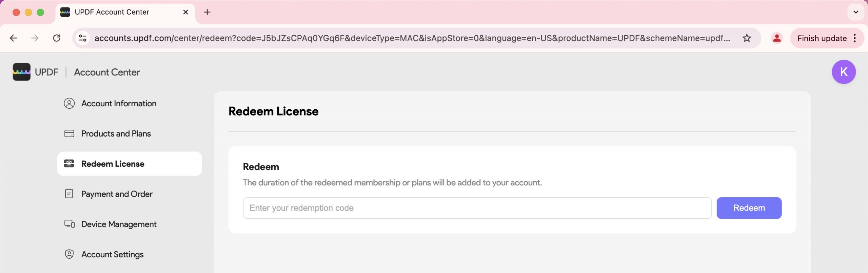Click the Payment and Order receipt icon

pos(69,194)
